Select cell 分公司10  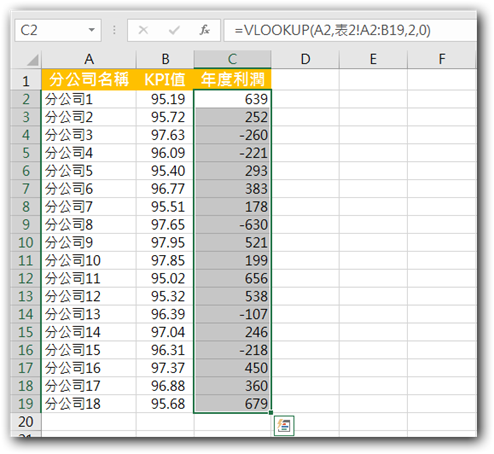pos(89,261)
